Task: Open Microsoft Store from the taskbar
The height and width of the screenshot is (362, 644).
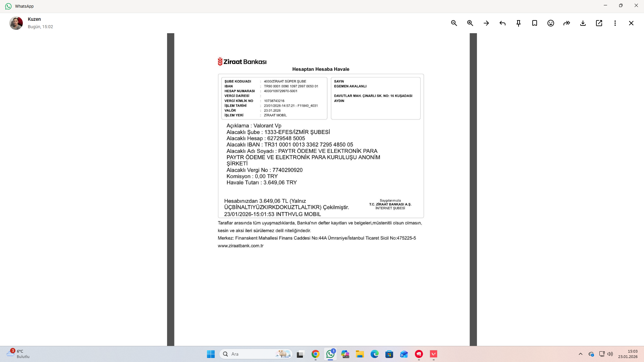Action: 389,354
